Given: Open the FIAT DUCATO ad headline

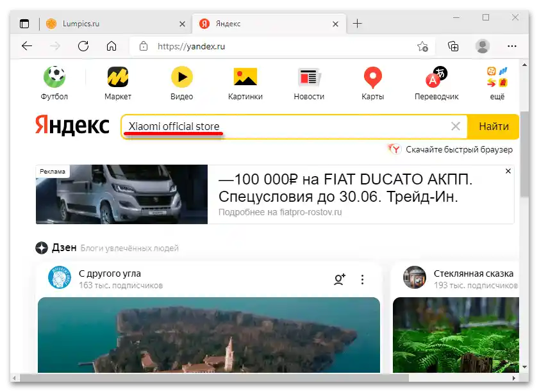Looking at the screenshot, I should (345, 188).
